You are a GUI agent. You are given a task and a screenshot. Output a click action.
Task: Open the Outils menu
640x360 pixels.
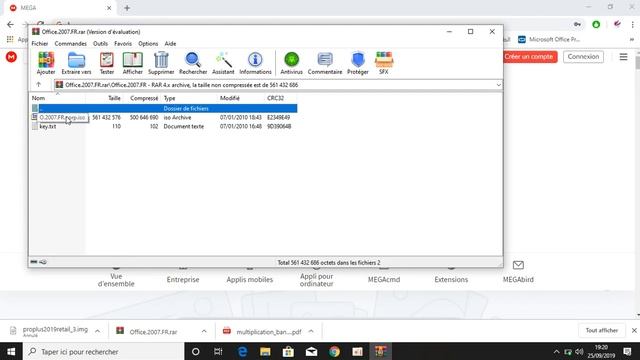[x=100, y=44]
